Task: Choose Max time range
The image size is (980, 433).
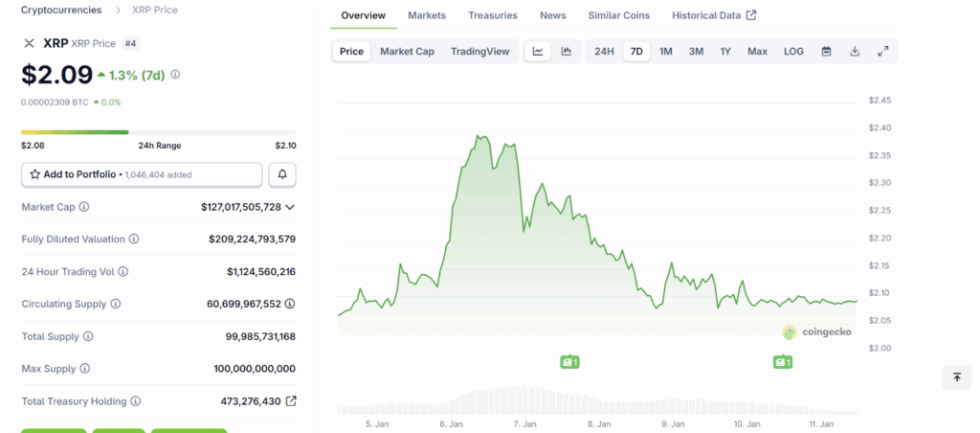Action: pos(757,52)
